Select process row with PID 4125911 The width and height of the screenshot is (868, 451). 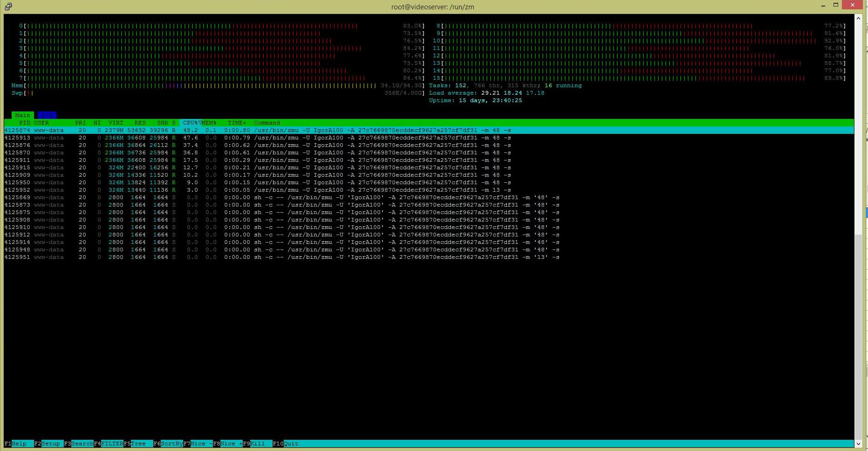click(429, 160)
